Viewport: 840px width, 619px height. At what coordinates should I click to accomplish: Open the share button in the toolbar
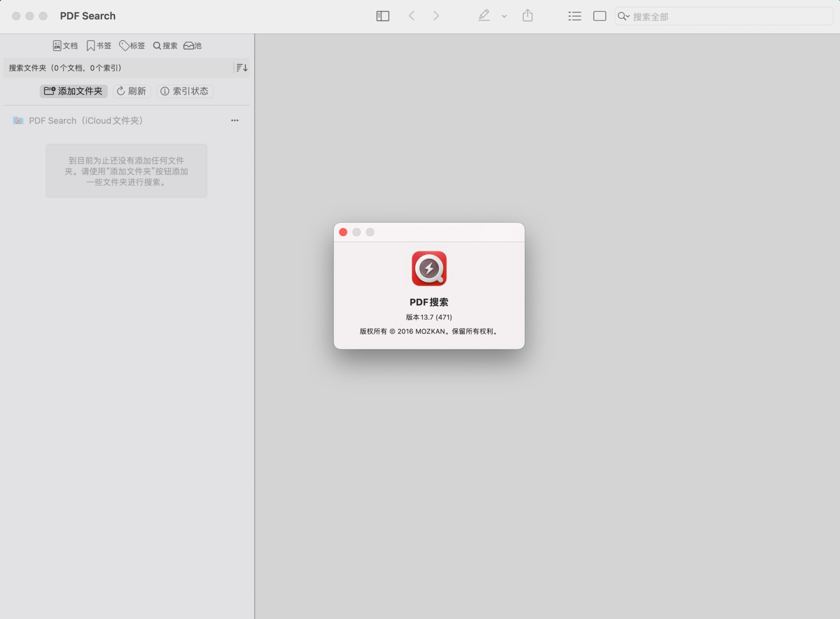pos(527,16)
